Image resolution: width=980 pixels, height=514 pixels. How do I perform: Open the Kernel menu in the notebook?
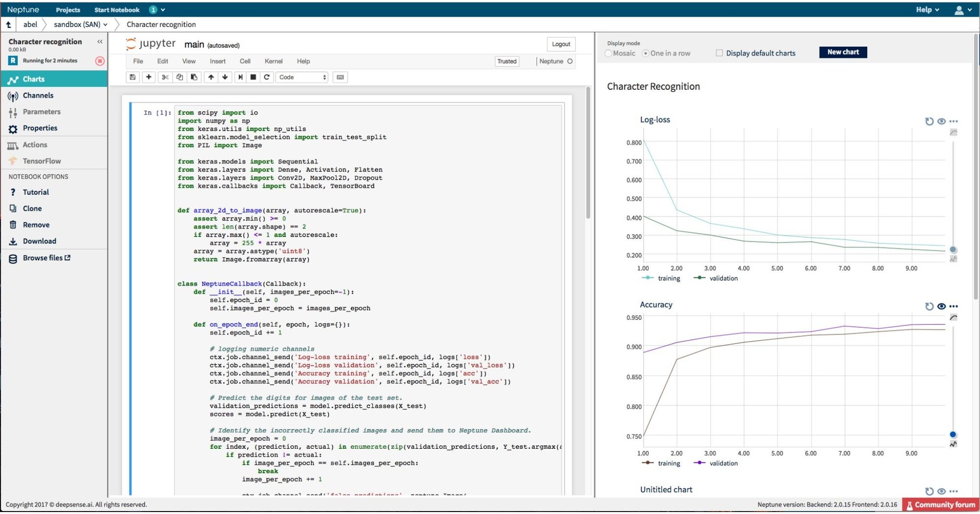pyautogui.click(x=274, y=61)
